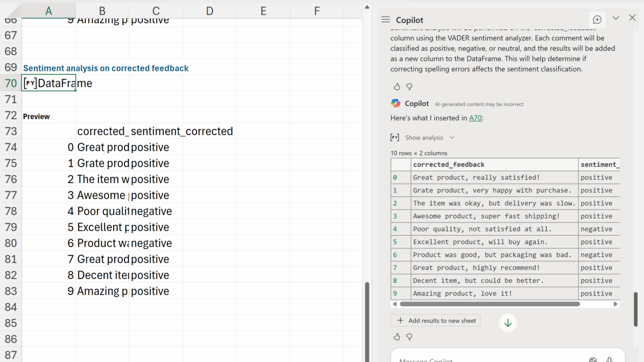
Task: Click the Python icon in cell A70
Action: coord(30,83)
